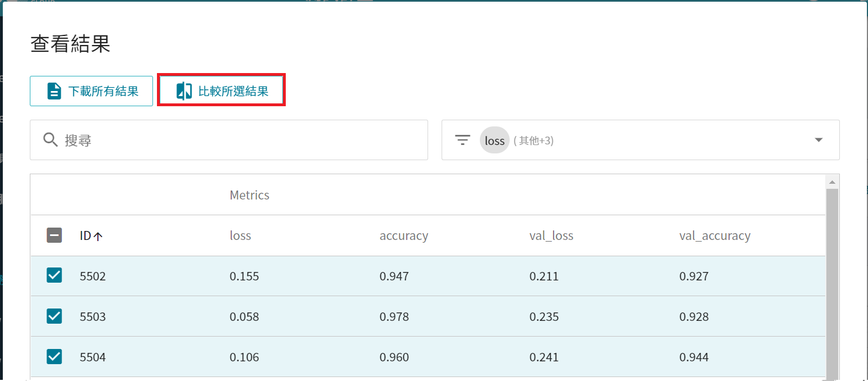Click the document icon on 下載所有結果
The height and width of the screenshot is (381, 868).
(x=54, y=91)
